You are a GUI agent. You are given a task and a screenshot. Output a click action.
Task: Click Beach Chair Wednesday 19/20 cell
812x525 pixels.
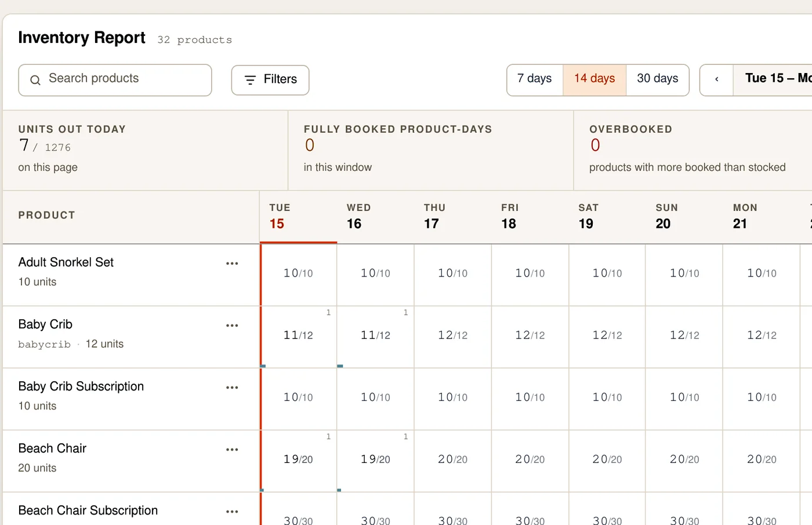click(x=375, y=460)
